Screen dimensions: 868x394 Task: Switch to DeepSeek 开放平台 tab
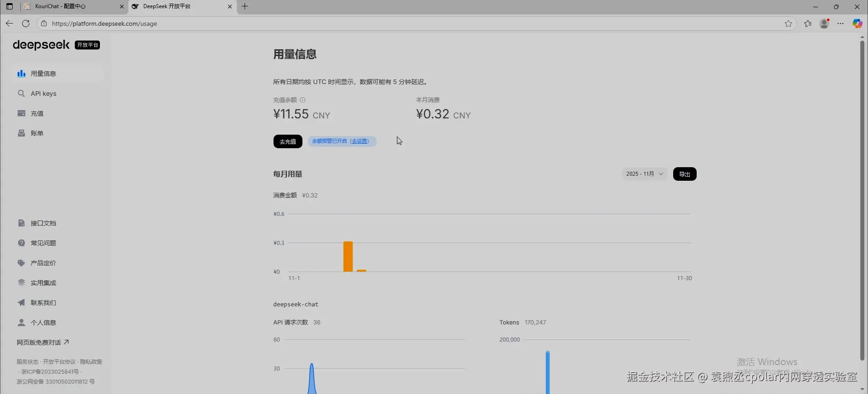183,6
